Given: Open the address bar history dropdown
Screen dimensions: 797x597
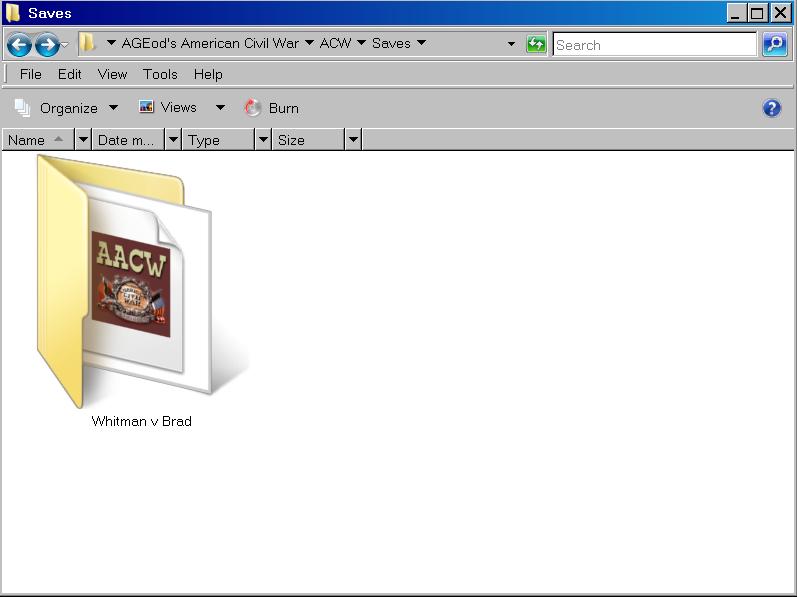Looking at the screenshot, I should (x=511, y=44).
